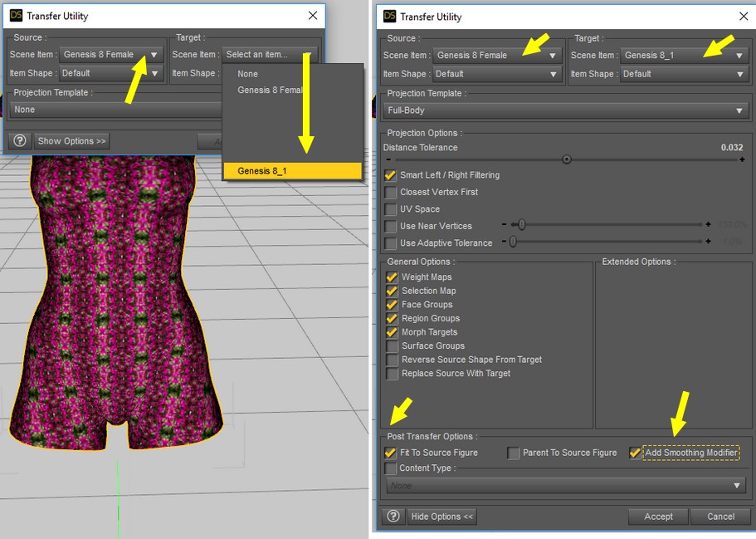
Task: Click plus end of Distance Tolerance slider
Action: [x=742, y=159]
